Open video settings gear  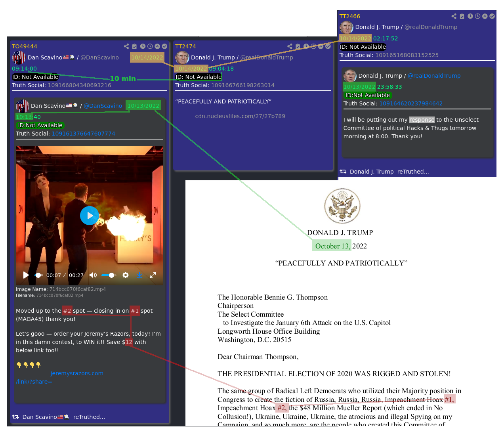tap(126, 275)
